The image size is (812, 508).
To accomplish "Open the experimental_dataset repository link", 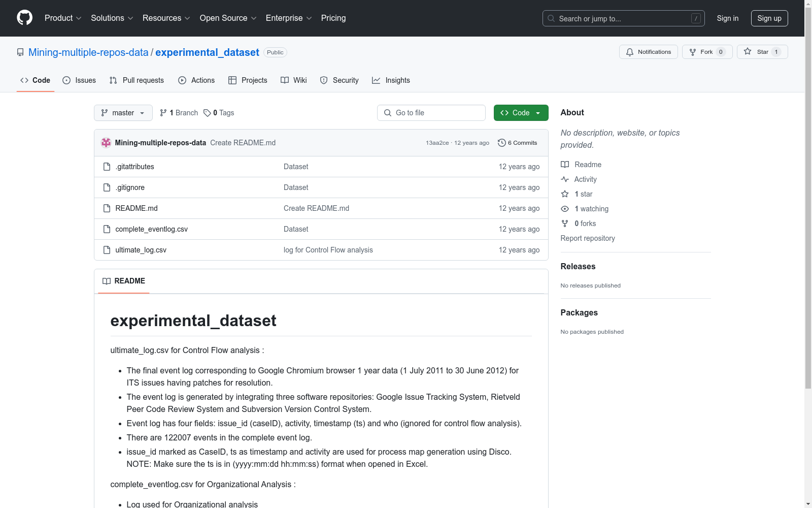I will (x=207, y=52).
